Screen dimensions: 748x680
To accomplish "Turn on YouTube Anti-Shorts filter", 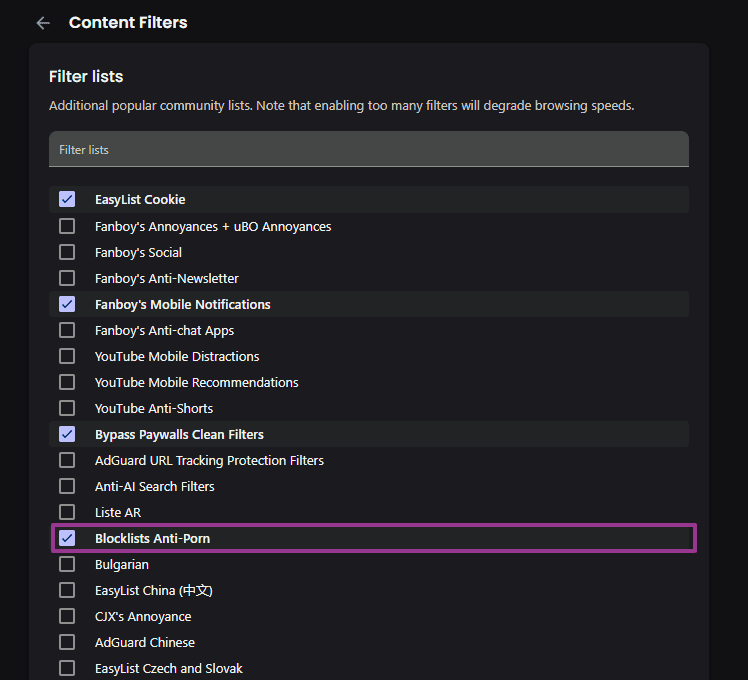I will point(67,408).
